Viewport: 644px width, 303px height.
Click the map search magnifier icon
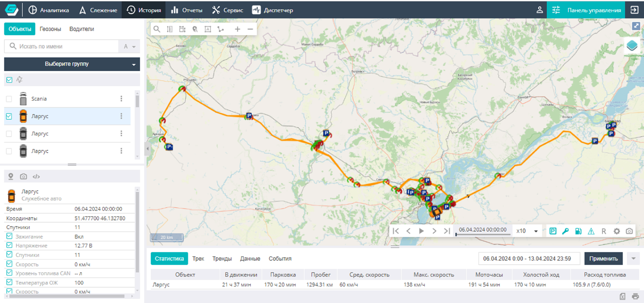pos(157,29)
